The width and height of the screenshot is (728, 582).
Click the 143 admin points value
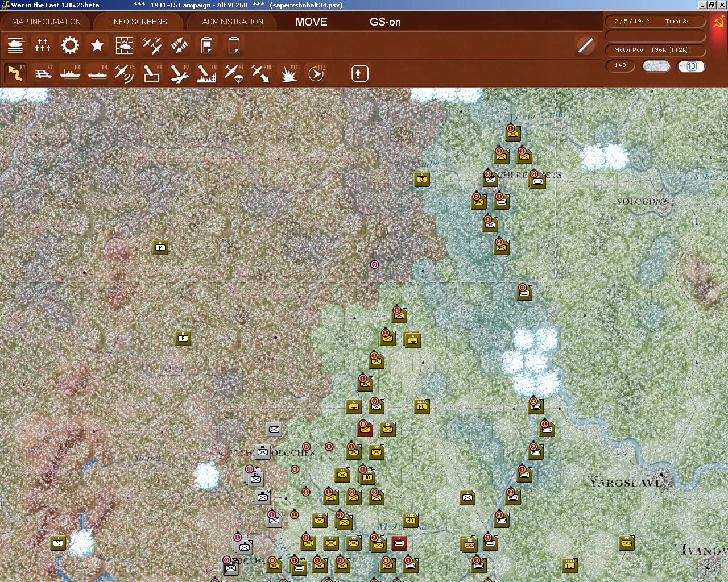(x=621, y=65)
